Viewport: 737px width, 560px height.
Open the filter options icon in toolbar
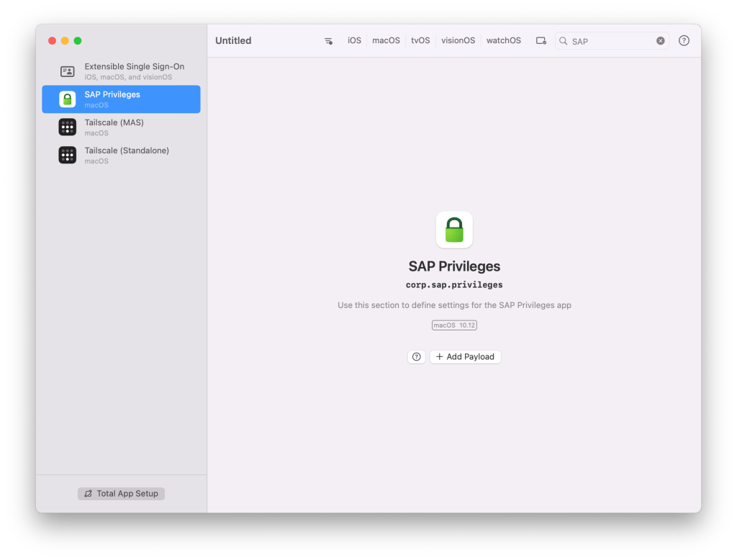(328, 41)
